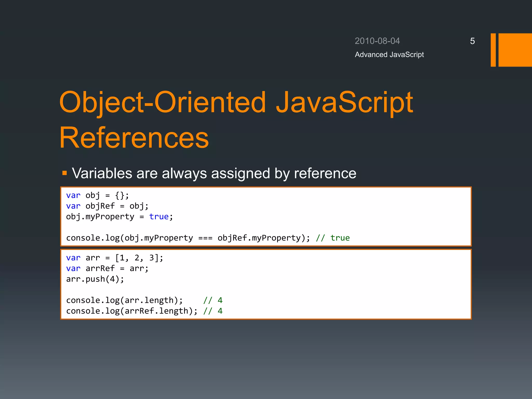
Task: Click the large orange rectangle accent
Action: click(515, 50)
